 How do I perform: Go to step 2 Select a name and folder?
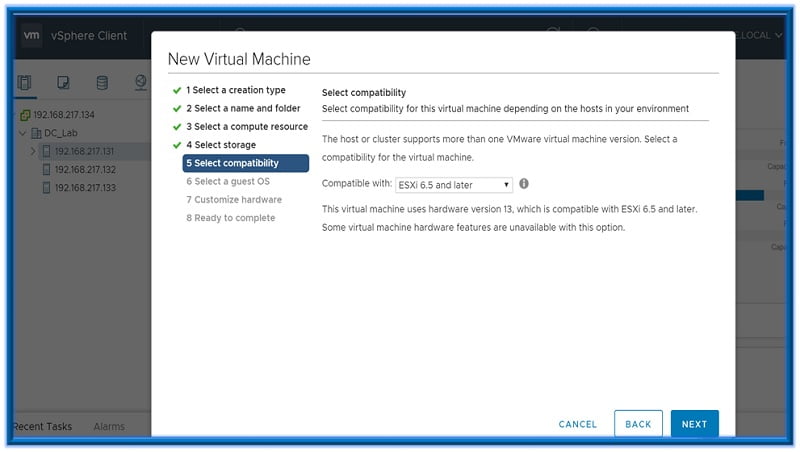[x=242, y=108]
